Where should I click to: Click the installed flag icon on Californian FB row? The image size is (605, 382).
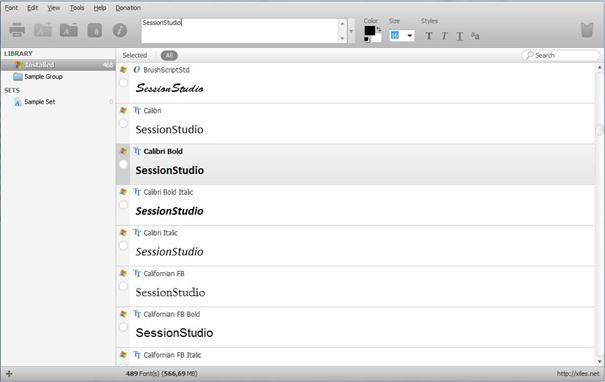pos(123,273)
